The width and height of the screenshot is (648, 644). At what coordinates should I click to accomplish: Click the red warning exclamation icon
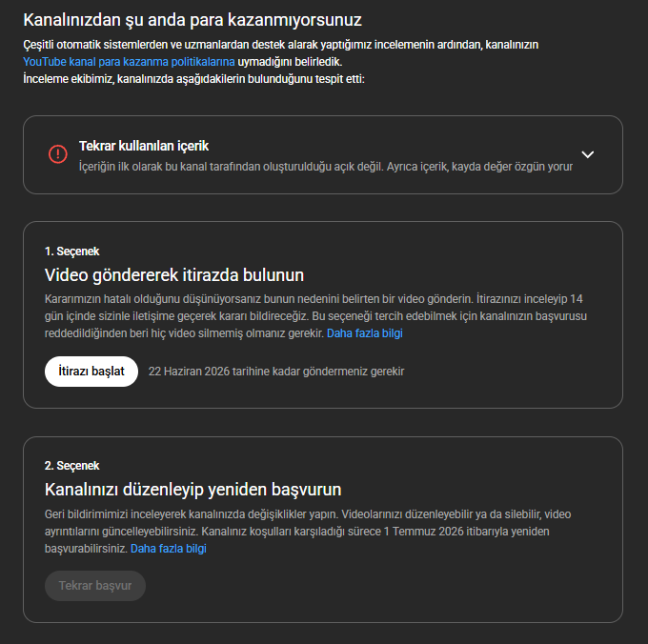pos(58,154)
